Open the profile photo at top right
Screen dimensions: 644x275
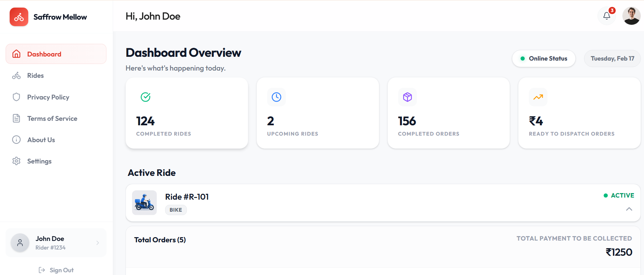631,16
